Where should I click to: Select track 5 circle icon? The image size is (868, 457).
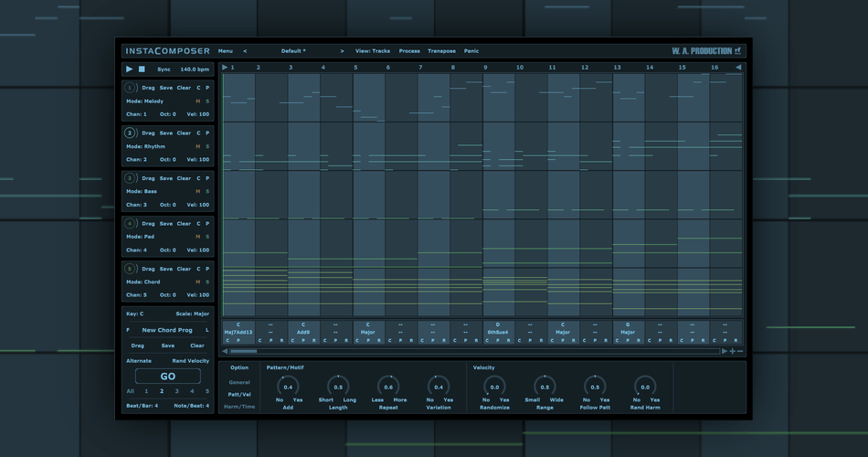(130, 269)
